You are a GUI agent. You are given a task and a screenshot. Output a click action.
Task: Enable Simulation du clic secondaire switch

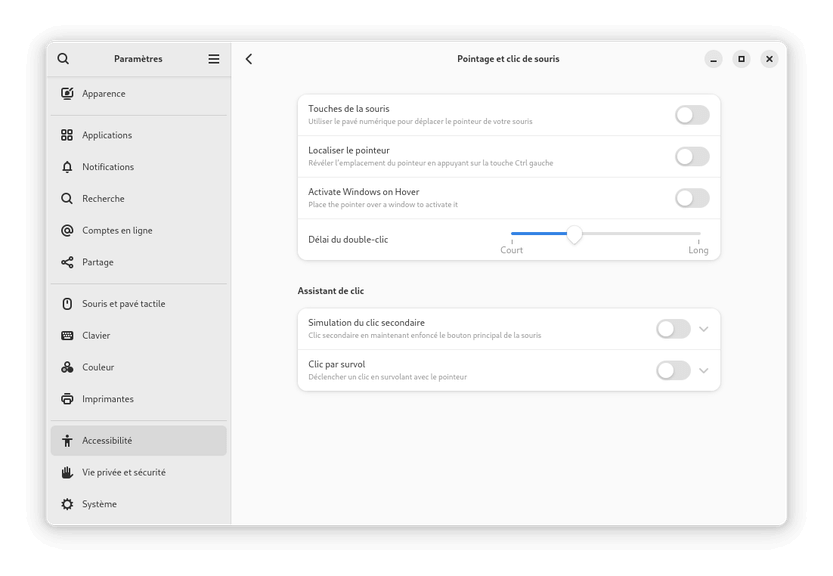click(x=673, y=329)
